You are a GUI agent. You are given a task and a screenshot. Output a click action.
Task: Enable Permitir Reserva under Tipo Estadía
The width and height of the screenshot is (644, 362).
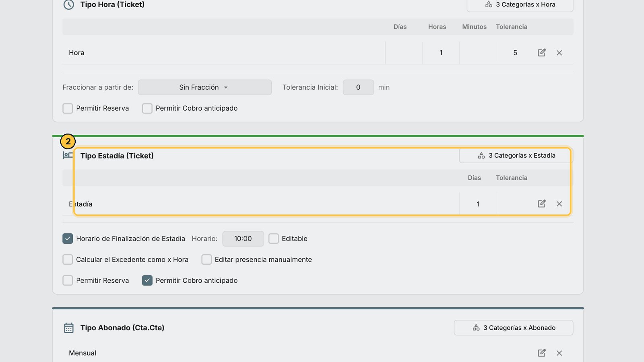[x=68, y=280]
